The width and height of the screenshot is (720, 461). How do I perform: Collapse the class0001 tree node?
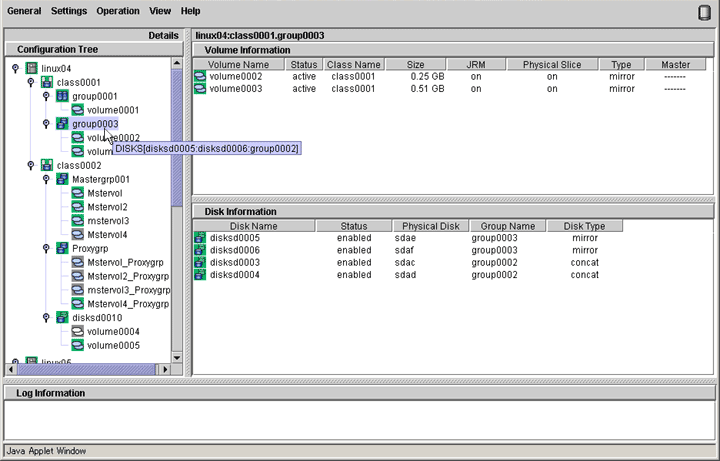point(30,82)
